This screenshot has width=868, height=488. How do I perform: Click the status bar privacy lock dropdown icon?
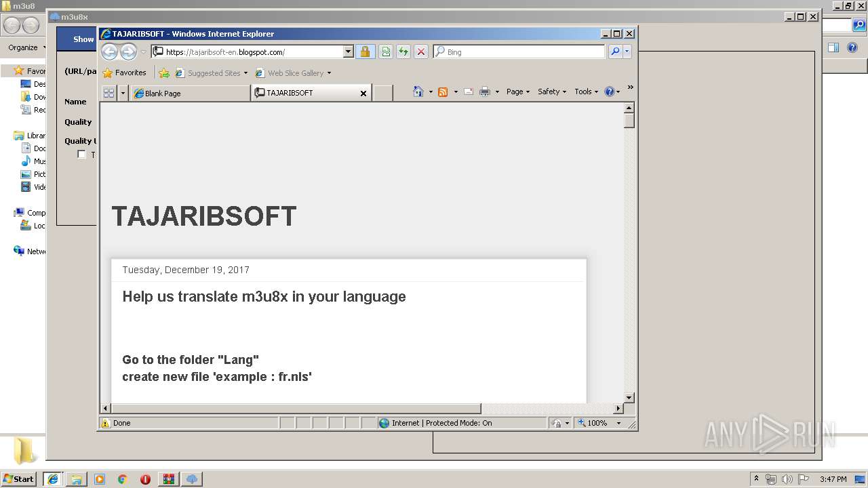tap(560, 423)
